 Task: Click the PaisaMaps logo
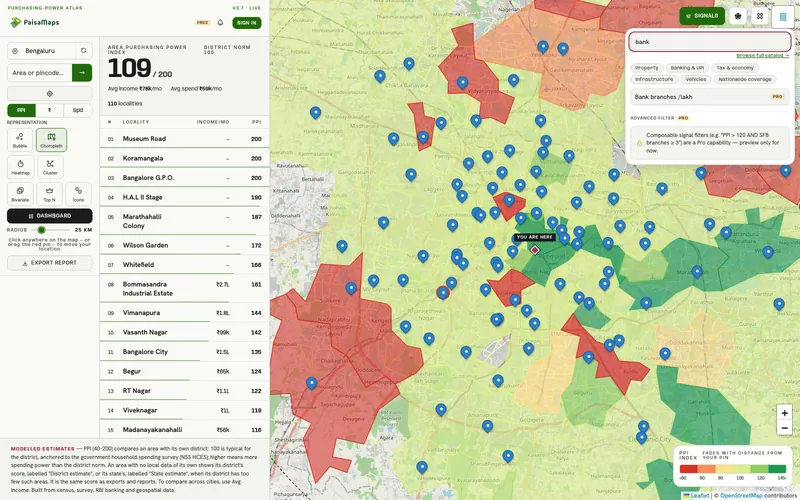pyautogui.click(x=34, y=22)
